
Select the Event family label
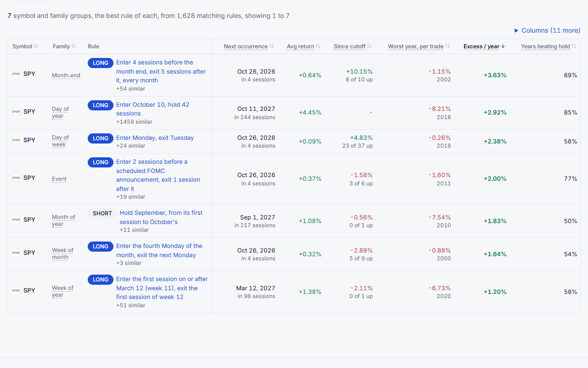click(x=59, y=179)
